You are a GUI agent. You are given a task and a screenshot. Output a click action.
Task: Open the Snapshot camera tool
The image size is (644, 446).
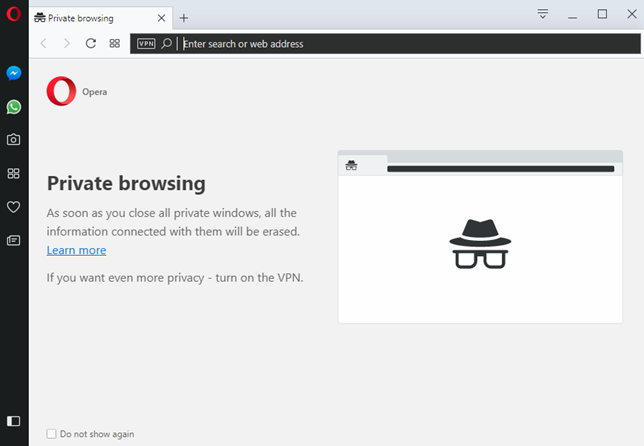coord(14,140)
